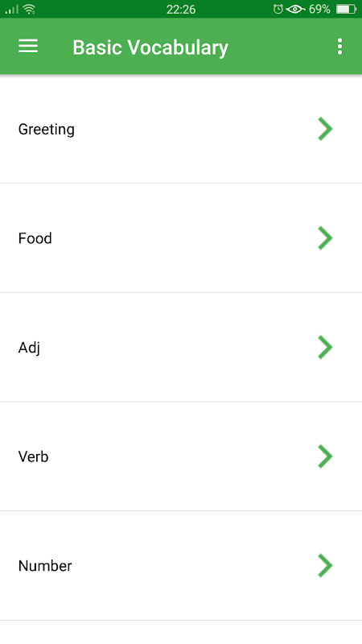Choose the Number vocabulary row
Viewport: 362px width, 644px height.
tap(181, 566)
